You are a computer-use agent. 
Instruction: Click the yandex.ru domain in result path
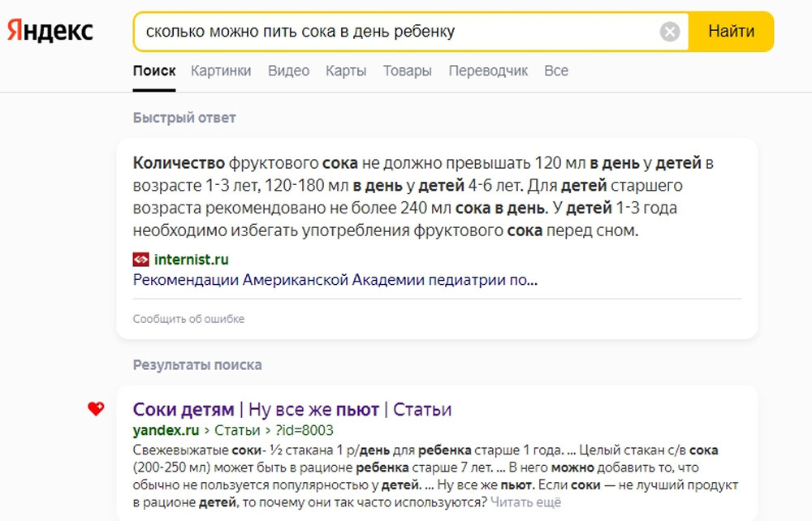[x=166, y=430]
